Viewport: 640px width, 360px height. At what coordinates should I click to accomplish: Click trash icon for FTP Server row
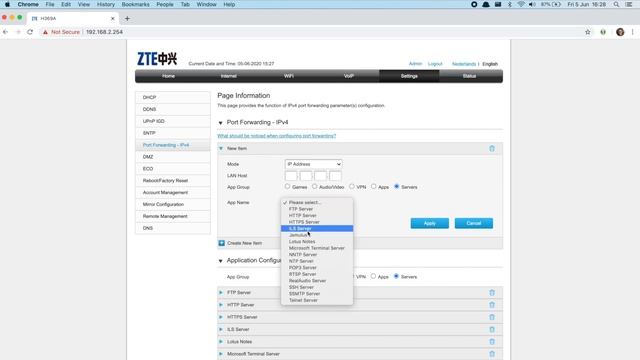(x=492, y=293)
